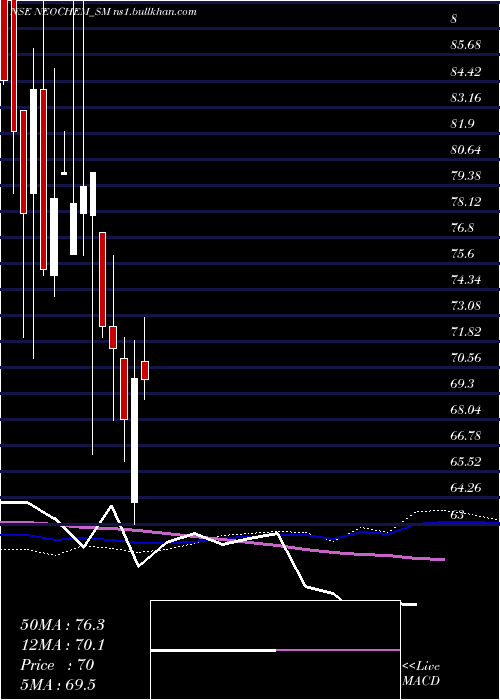Click the MACD histogram box
This screenshot has width=500, height=700.
coord(275,650)
